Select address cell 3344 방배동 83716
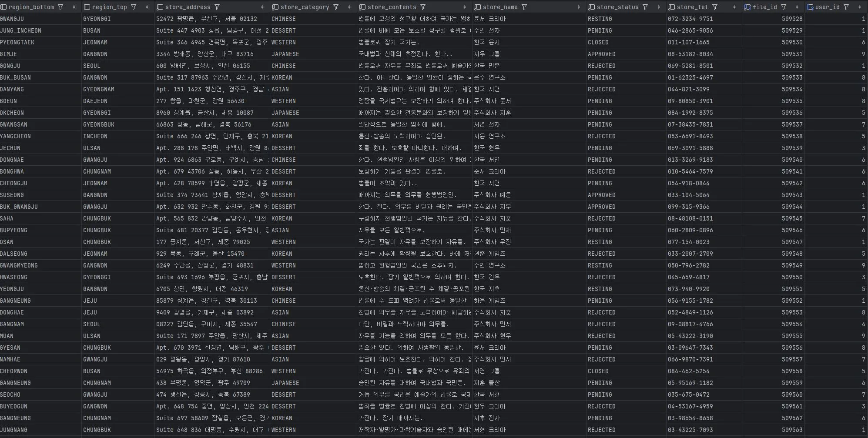 [x=212, y=54]
